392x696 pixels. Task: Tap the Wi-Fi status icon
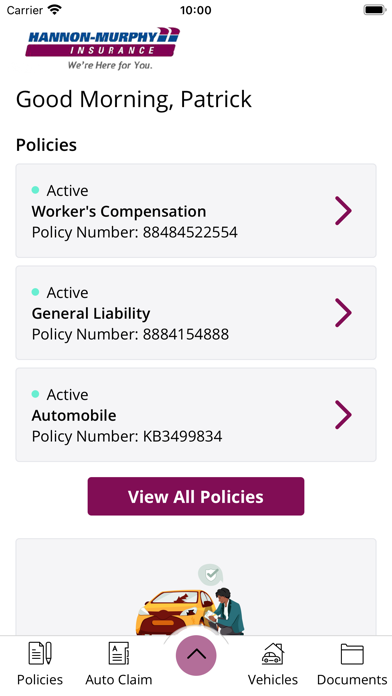(x=55, y=10)
